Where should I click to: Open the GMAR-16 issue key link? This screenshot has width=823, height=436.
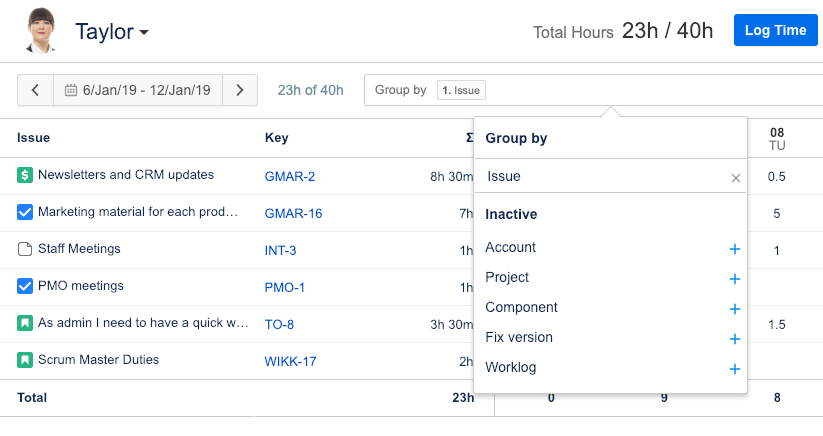(293, 213)
